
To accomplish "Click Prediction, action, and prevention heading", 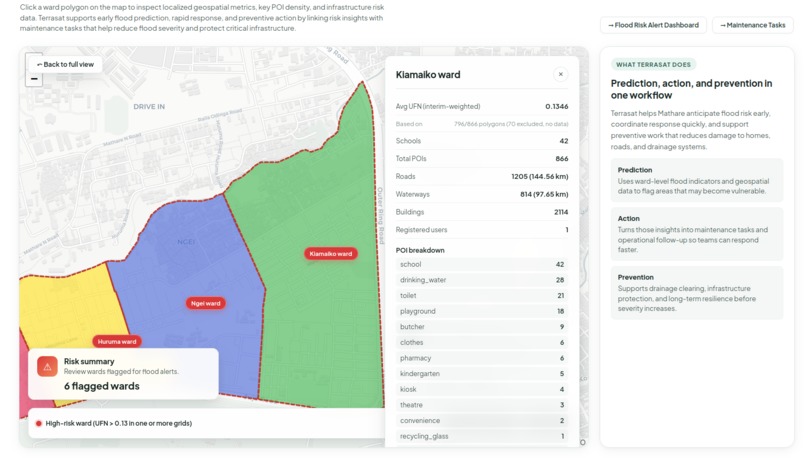I will (x=691, y=89).
